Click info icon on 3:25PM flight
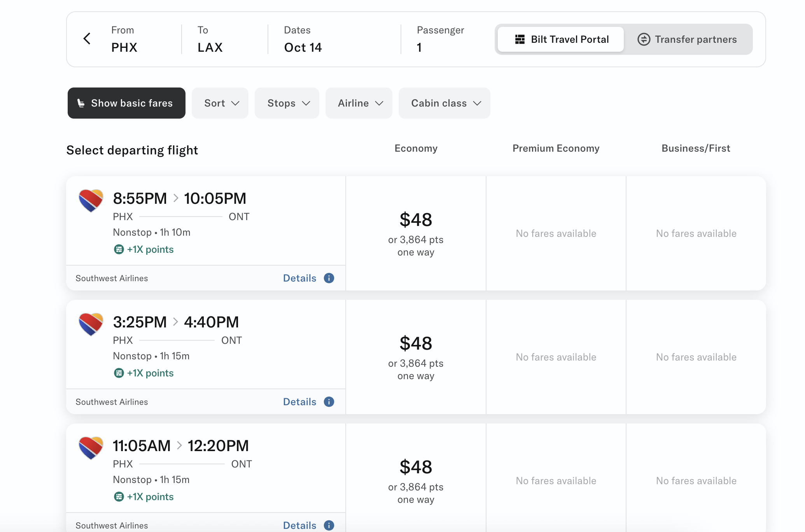805x532 pixels. 329,402
